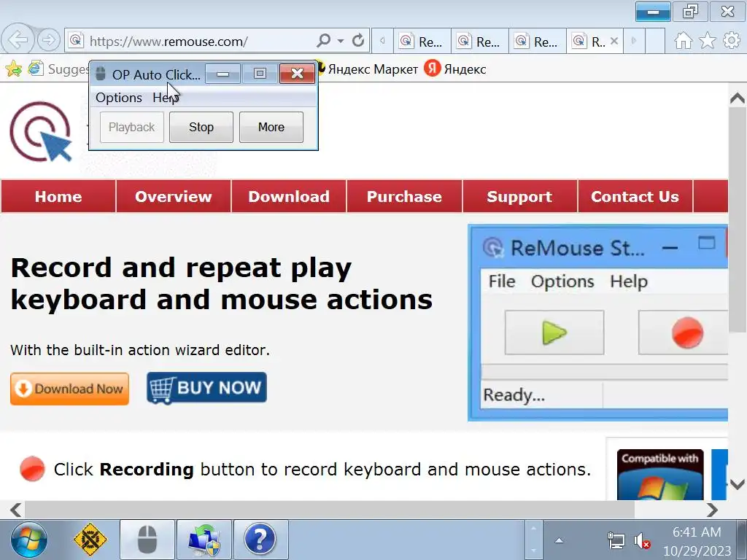
Task: Click the add to favorites bar star icon
Action: (x=13, y=69)
